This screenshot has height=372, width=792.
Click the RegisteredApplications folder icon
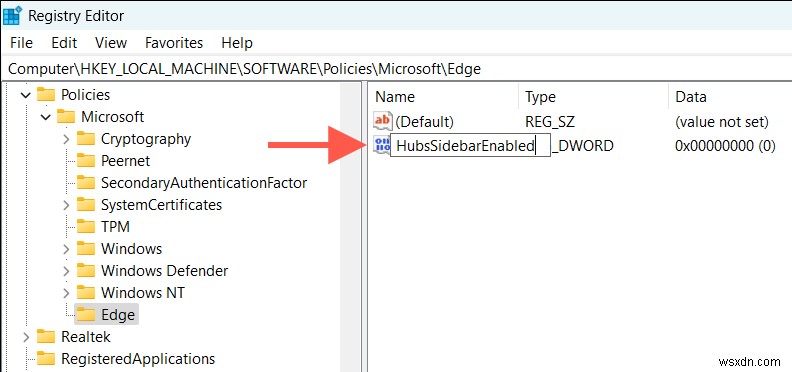point(46,358)
